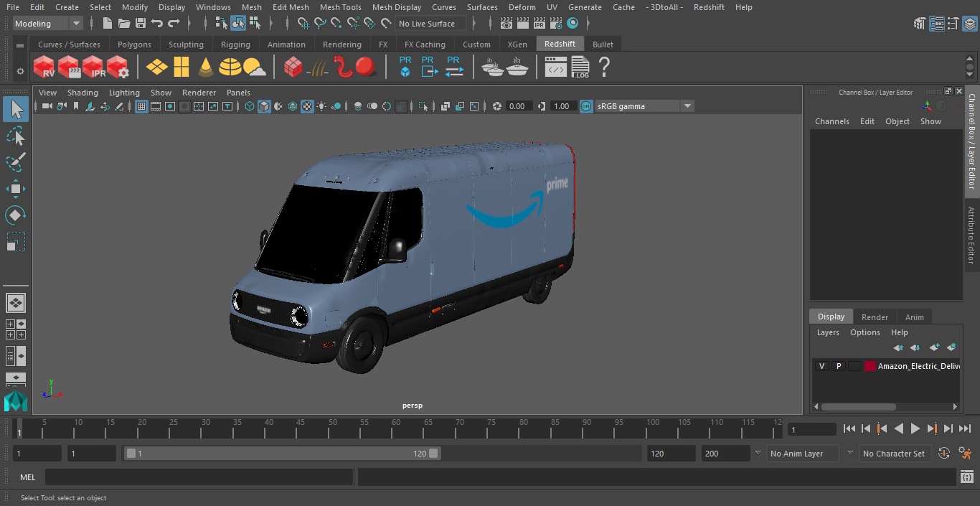This screenshot has height=506, width=980.
Task: Open the Layers menu in Layer Editor
Action: coord(828,332)
